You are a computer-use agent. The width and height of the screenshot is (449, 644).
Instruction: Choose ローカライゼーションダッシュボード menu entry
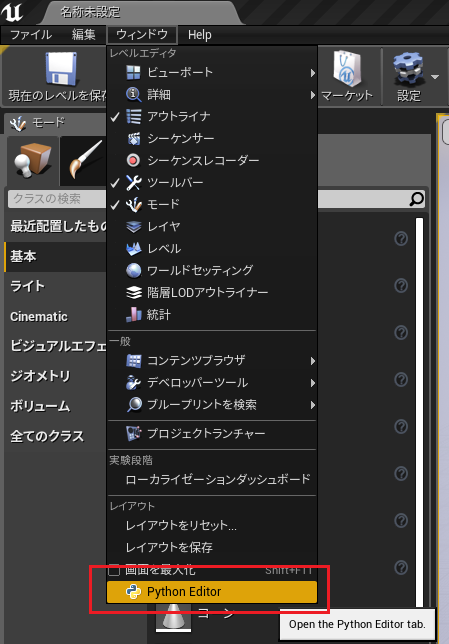(212, 479)
